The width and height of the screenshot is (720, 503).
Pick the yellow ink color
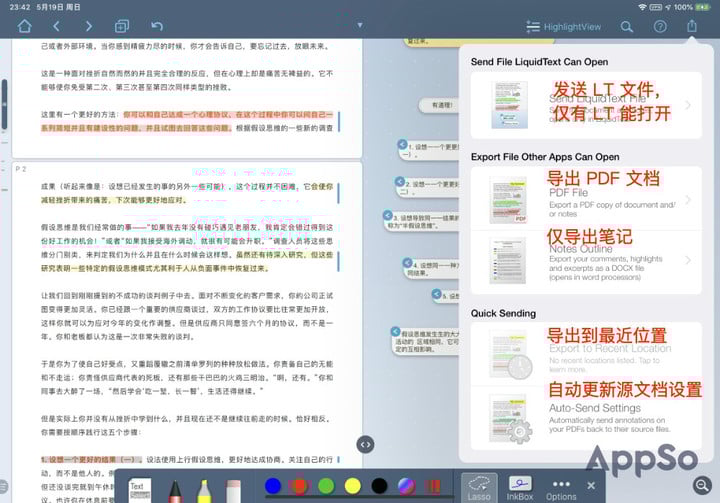click(x=353, y=486)
